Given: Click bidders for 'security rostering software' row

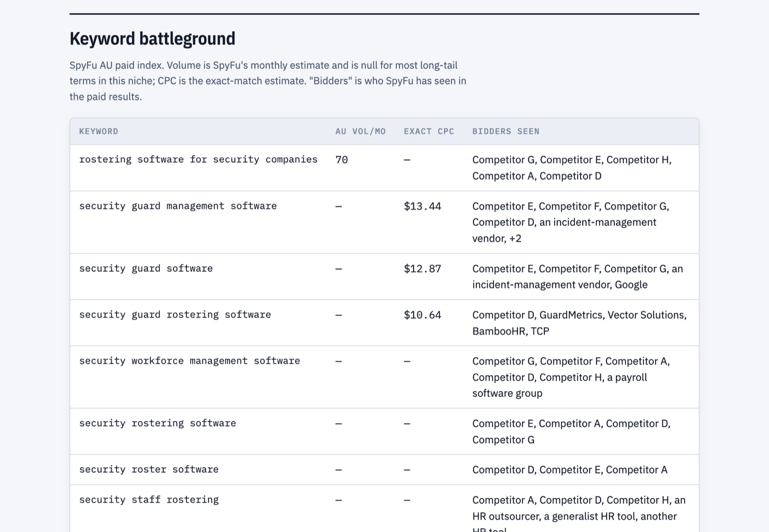Looking at the screenshot, I should [x=571, y=432].
